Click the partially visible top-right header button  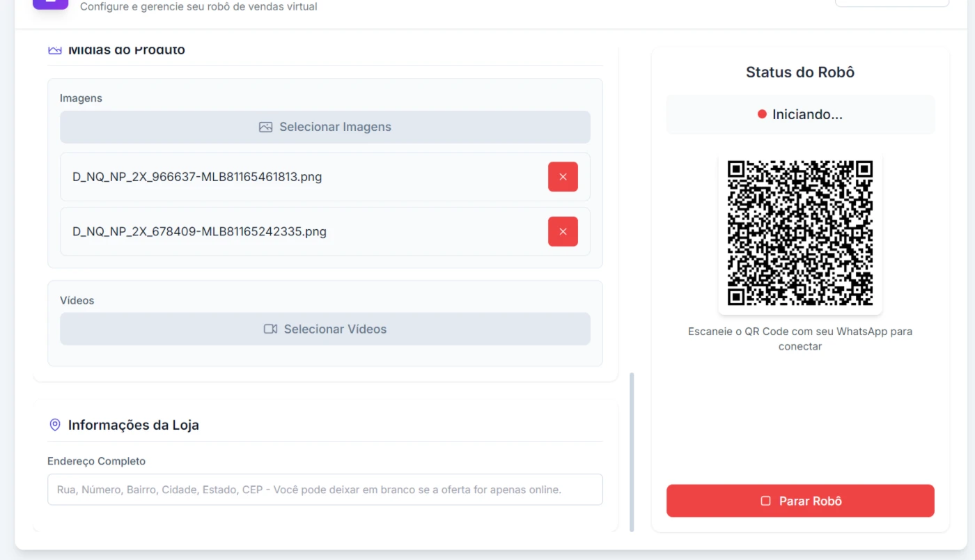pos(892,3)
